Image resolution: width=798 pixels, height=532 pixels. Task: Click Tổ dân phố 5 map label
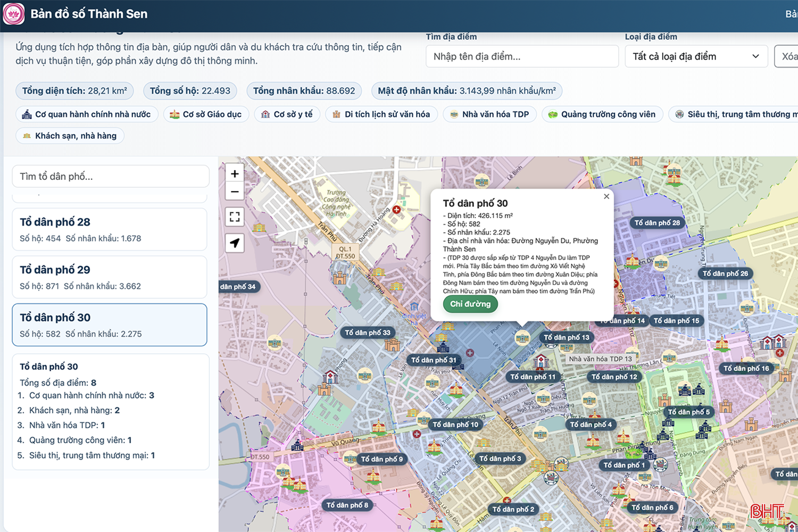pos(688,412)
